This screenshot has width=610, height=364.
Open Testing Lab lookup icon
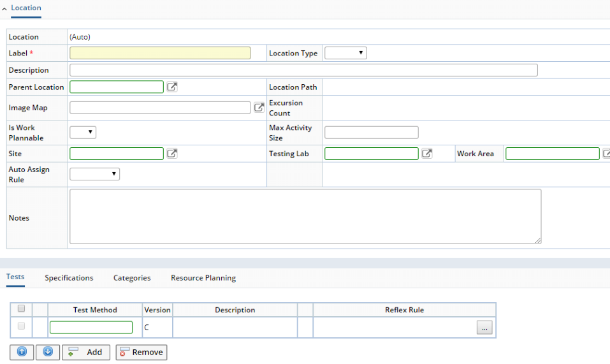pyautogui.click(x=427, y=153)
